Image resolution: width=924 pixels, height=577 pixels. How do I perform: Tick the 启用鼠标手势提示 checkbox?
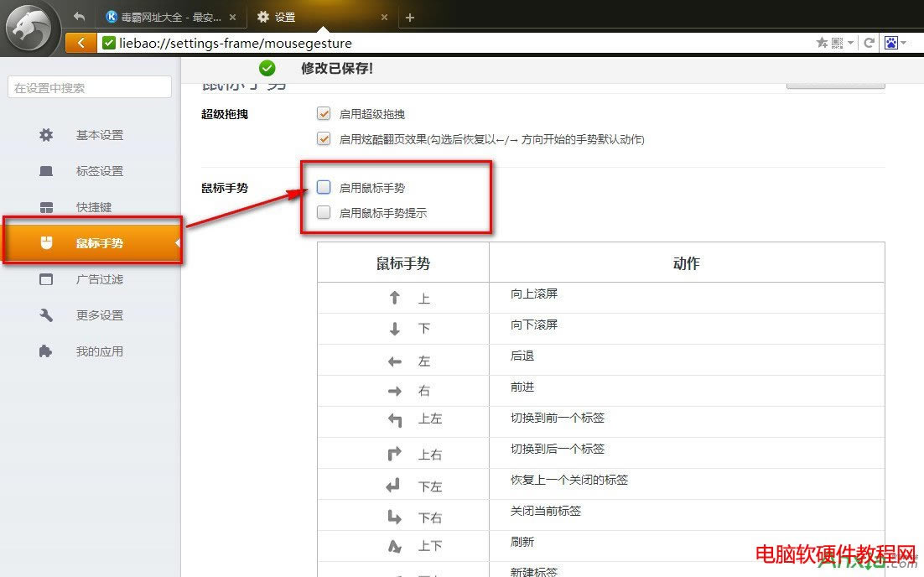(324, 213)
